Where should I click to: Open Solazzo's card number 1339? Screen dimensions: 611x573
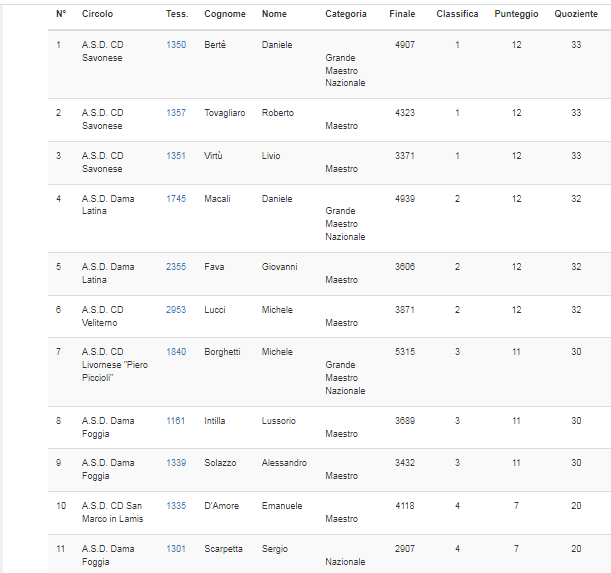pos(176,463)
